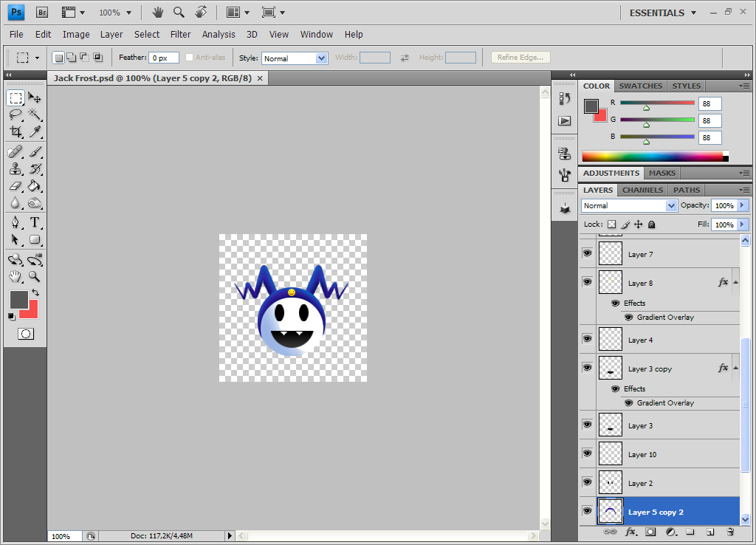
Task: Toggle Layer 10 eye icon
Action: pos(587,453)
